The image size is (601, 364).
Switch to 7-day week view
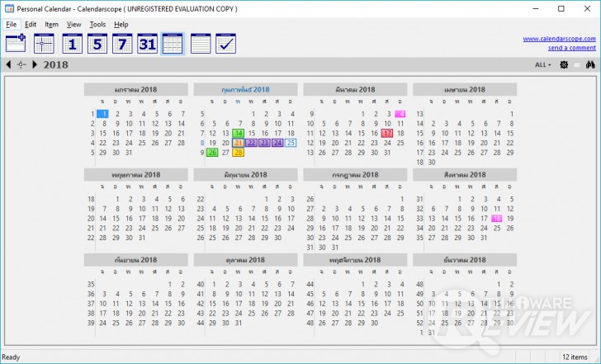122,43
